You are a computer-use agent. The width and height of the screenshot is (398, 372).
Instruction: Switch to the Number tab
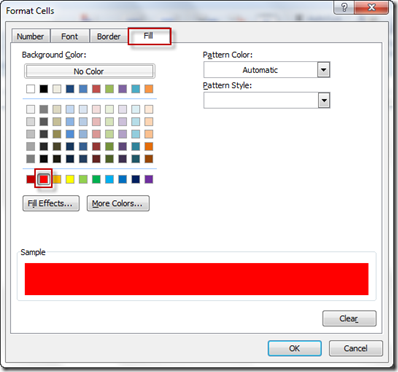coord(30,36)
